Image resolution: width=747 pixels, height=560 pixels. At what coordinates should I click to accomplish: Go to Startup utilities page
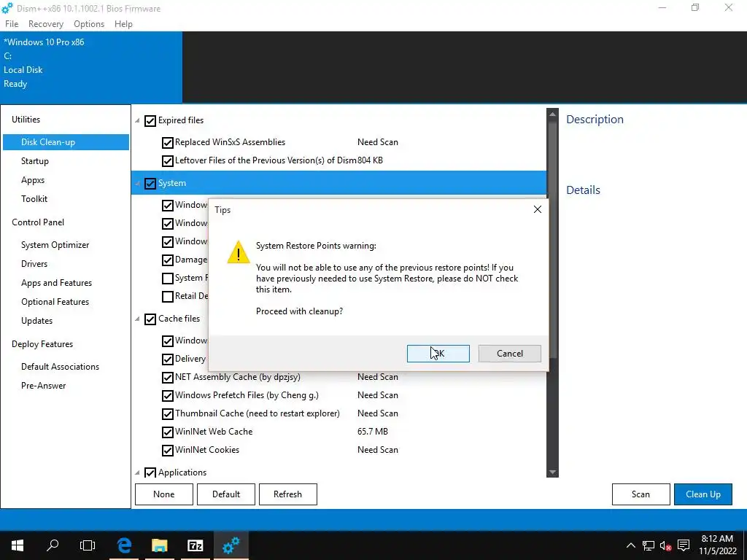point(35,161)
